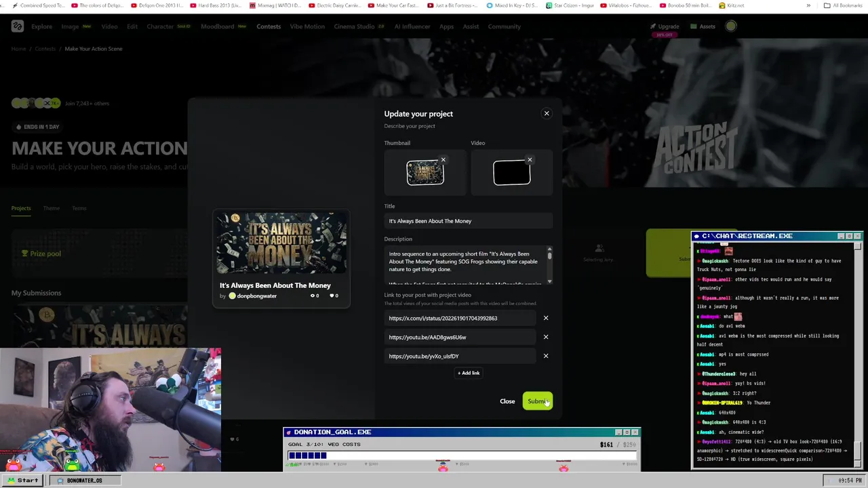Open the Edit nav item

point(132,26)
